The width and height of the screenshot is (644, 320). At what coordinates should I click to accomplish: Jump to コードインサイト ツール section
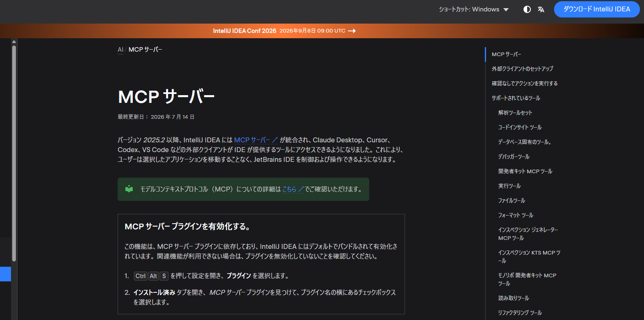click(520, 128)
